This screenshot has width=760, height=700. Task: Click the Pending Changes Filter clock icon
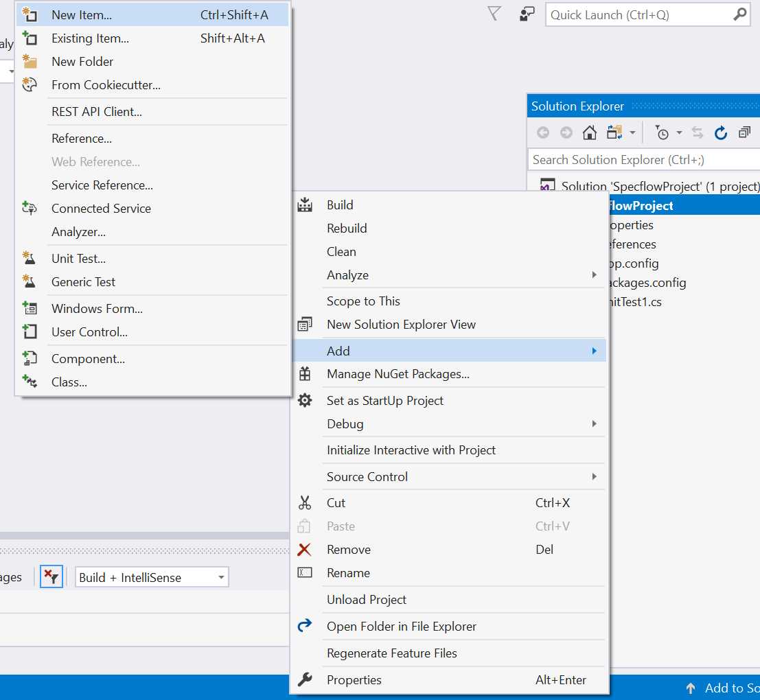click(x=662, y=132)
